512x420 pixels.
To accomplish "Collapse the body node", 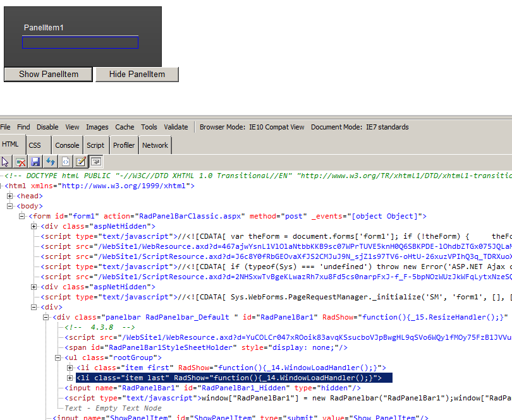I will pyautogui.click(x=9, y=207).
